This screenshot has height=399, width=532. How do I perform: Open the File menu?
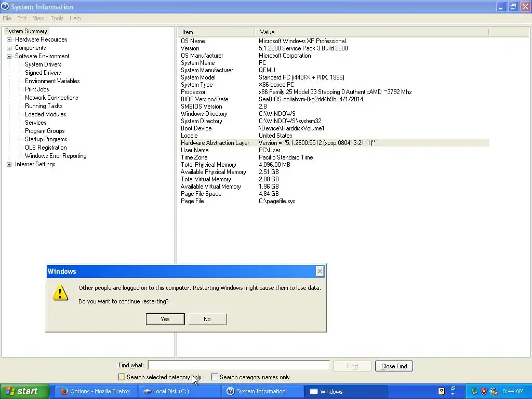pyautogui.click(x=7, y=18)
